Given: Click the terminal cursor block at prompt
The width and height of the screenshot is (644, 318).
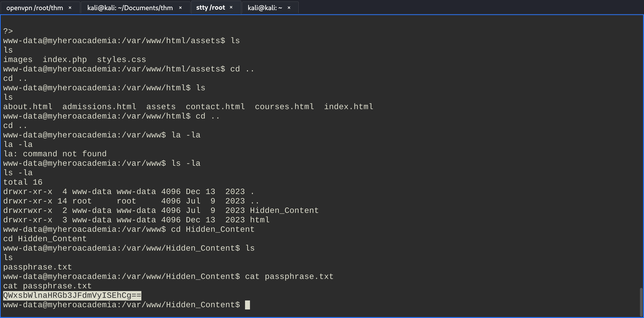Looking at the screenshot, I should [247, 305].
